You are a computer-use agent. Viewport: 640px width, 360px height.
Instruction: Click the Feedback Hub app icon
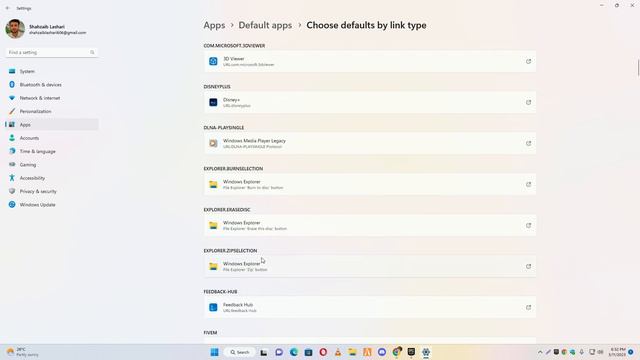(213, 307)
